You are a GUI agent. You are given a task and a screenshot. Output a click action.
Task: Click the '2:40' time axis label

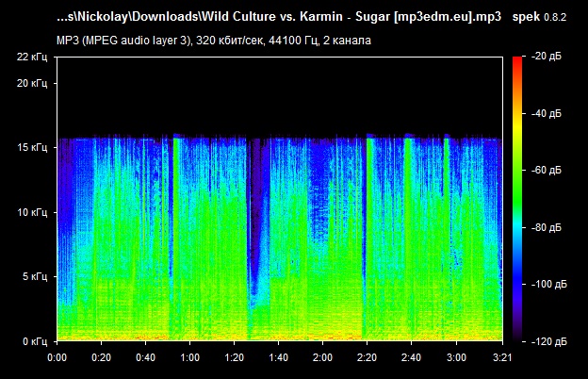point(411,357)
